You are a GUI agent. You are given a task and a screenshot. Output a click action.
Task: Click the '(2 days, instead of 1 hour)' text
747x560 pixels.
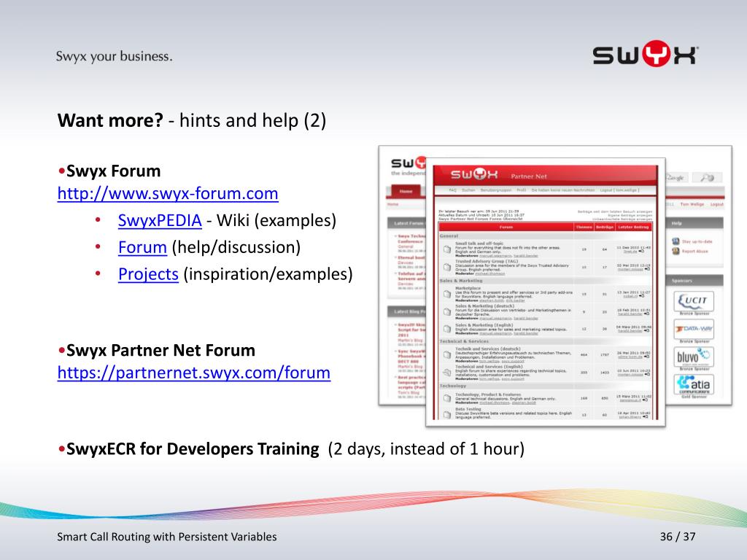click(426, 449)
